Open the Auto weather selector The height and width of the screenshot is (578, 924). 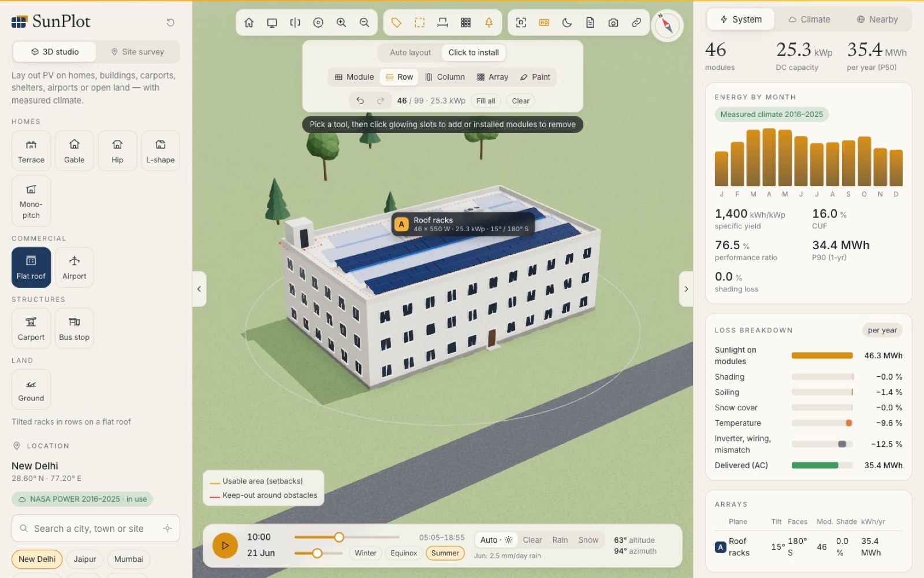(496, 540)
